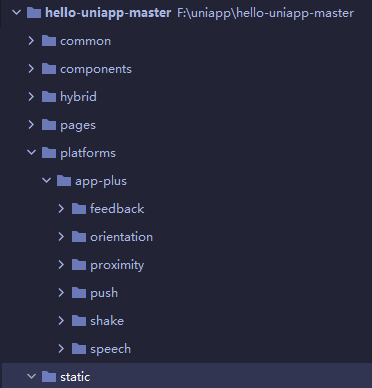Click the common folder icon
372x388 pixels.
[x=49, y=41]
